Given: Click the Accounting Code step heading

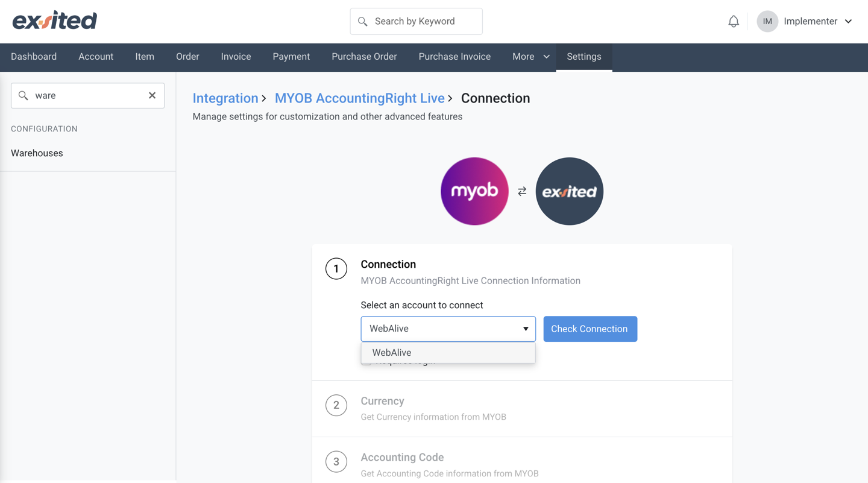Looking at the screenshot, I should point(402,458).
